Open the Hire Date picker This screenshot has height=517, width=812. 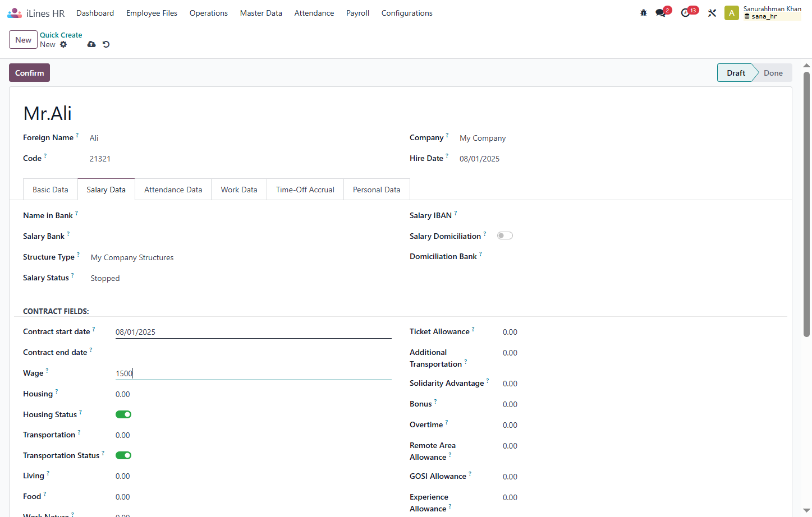[618, 159]
